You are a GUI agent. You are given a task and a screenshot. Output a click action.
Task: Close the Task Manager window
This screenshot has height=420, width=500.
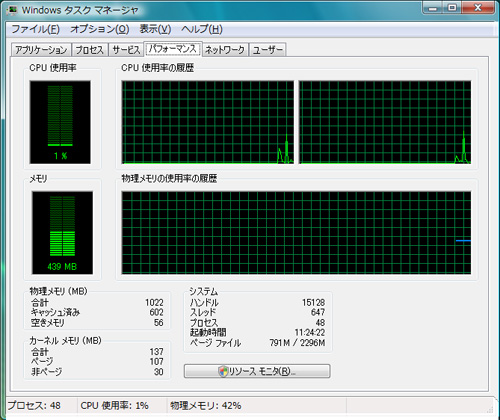coord(478,8)
